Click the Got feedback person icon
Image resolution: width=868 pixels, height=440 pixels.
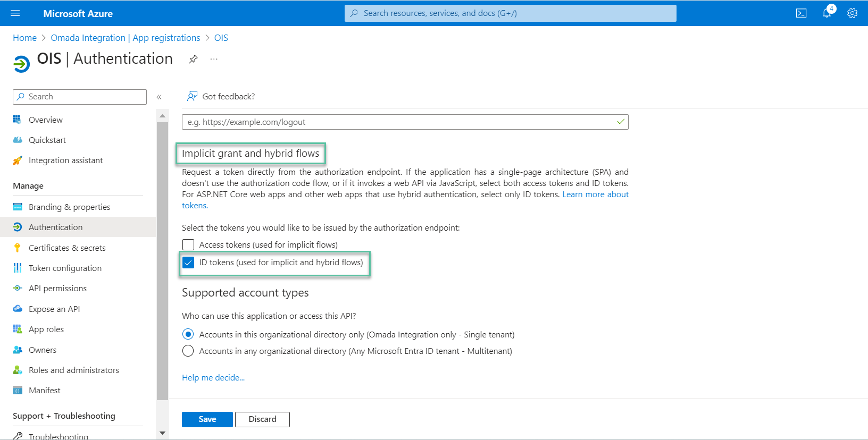(x=192, y=96)
